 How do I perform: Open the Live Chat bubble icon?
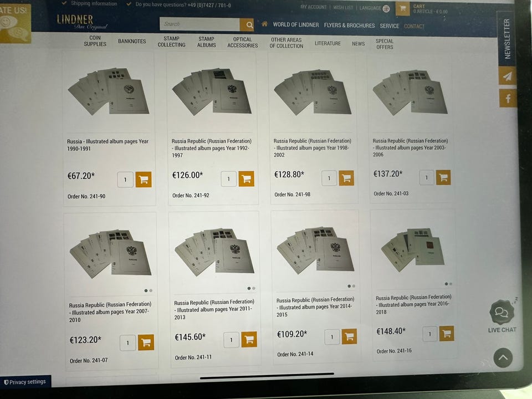[501, 312]
